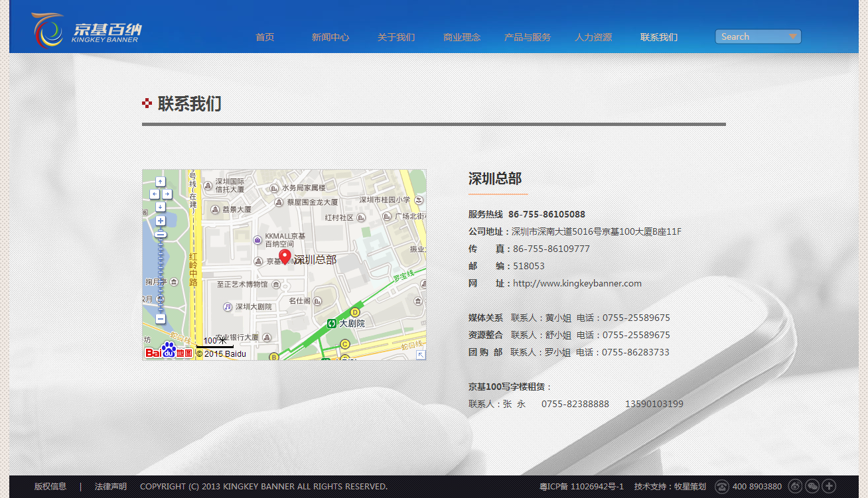This screenshot has width=868, height=498.
Task: Zoom out the map with minus
Action: [x=160, y=319]
